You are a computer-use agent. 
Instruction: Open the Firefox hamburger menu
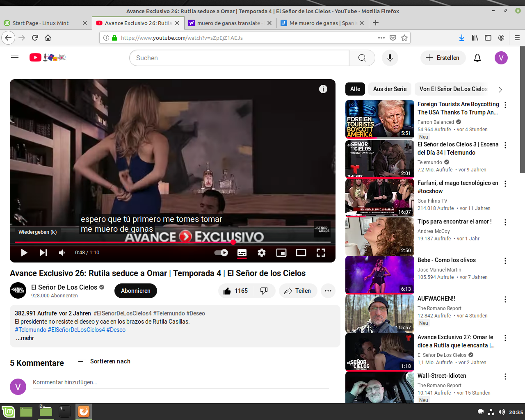pyautogui.click(x=517, y=38)
